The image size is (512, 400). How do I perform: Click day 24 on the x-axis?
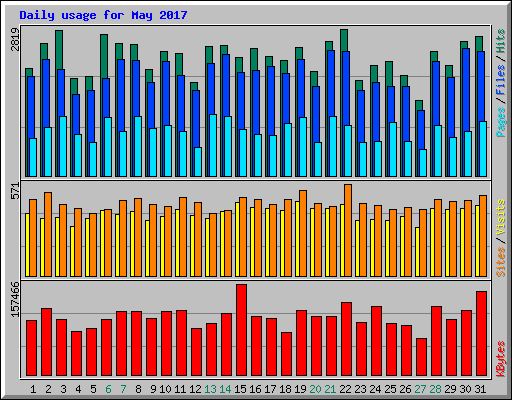pyautogui.click(x=375, y=389)
